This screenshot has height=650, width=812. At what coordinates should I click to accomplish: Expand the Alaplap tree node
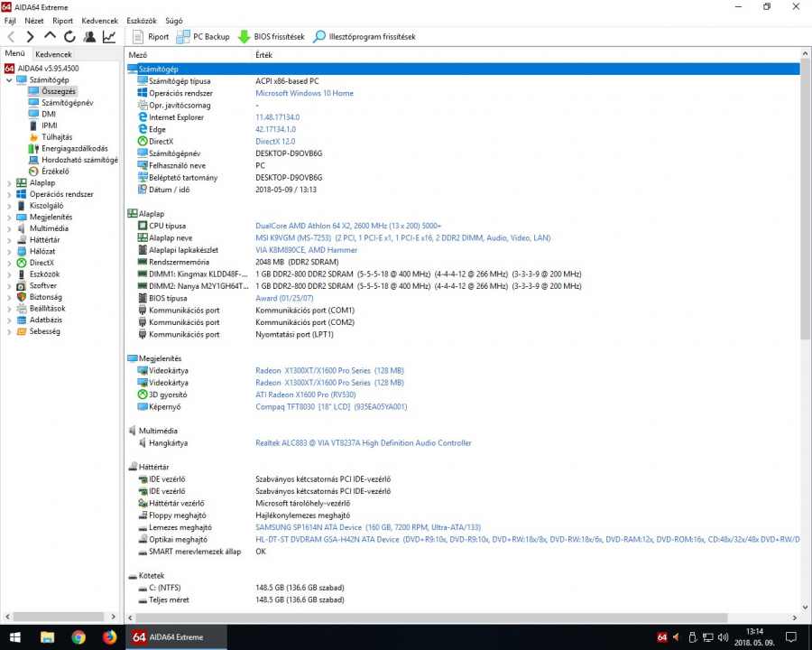[9, 183]
